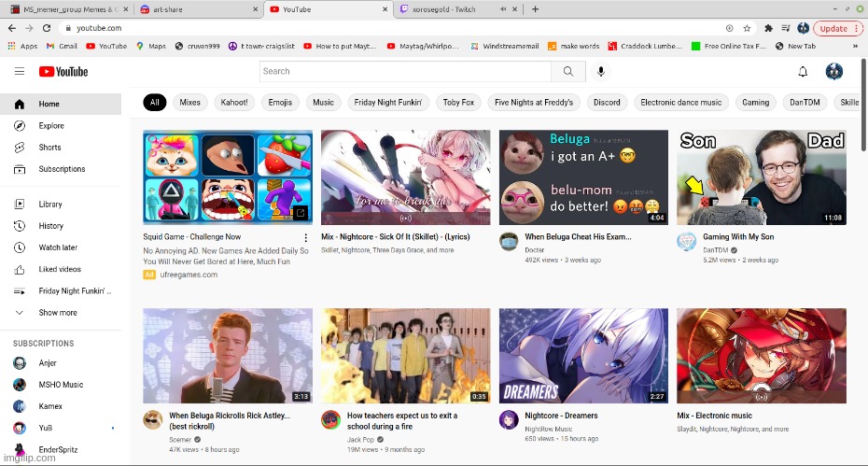Open Nightcore - Dreamers thumbnail

[583, 356]
